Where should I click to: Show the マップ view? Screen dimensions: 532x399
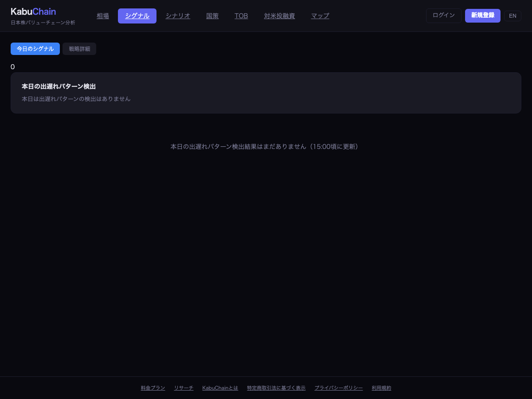pos(320,16)
